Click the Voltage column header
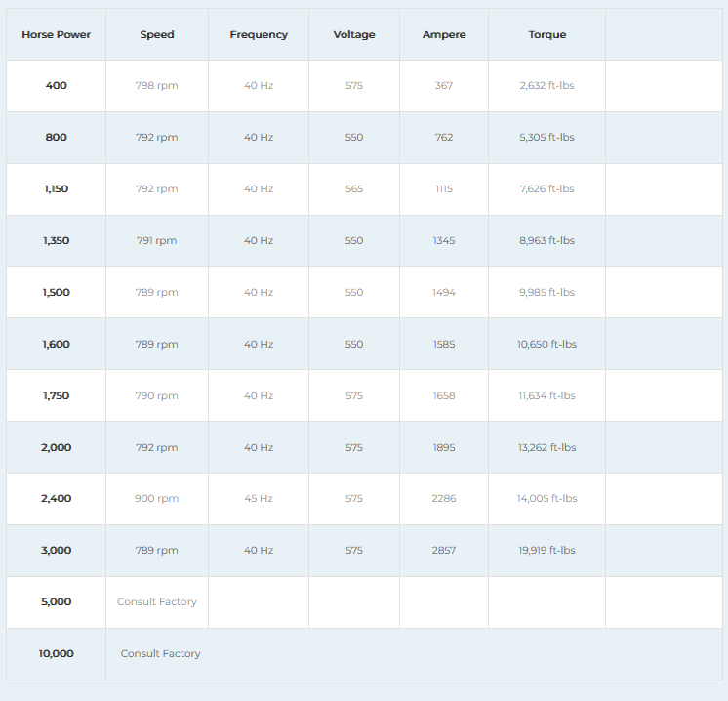This screenshot has height=701, width=728. tap(353, 34)
